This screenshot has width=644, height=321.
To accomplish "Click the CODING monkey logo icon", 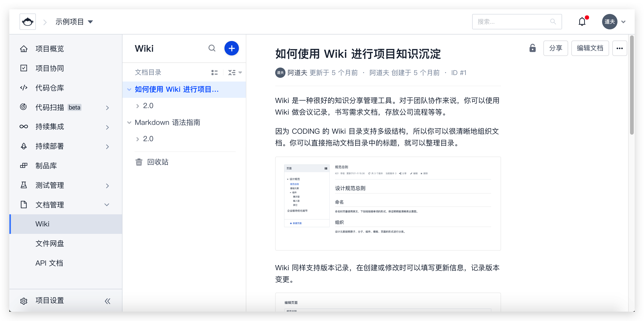I will (x=27, y=22).
